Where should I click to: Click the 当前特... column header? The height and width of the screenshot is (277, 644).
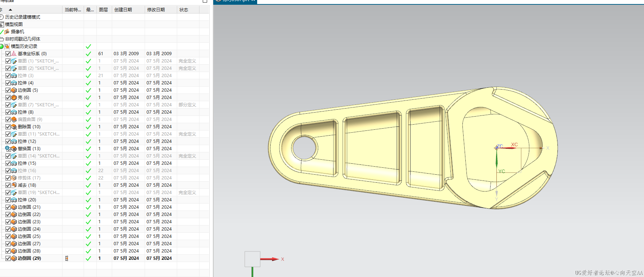point(73,10)
